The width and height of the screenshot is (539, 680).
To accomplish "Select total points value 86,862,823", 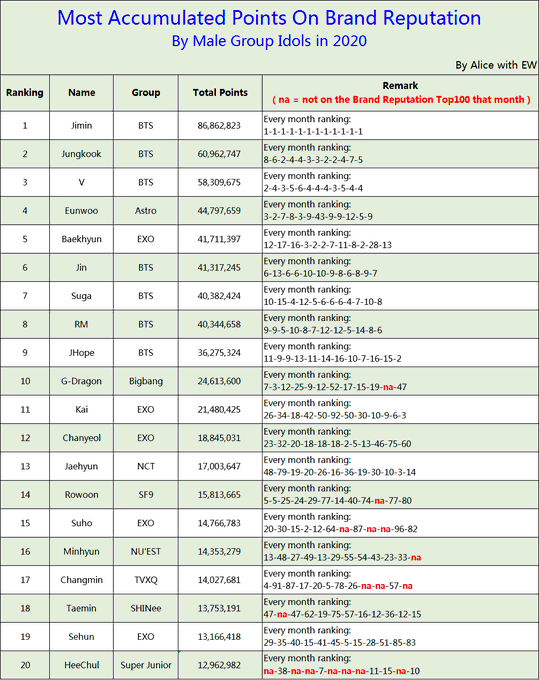I will 219,126.
